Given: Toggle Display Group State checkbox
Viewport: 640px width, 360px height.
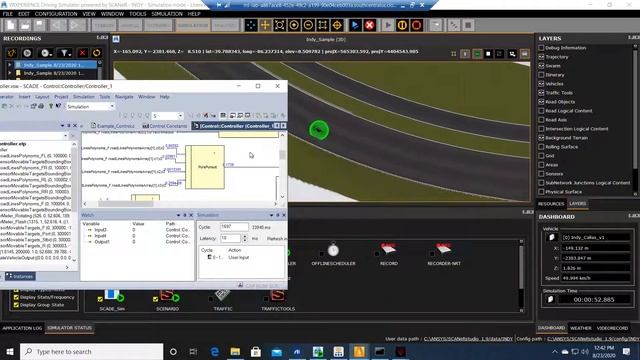Looking at the screenshot, I should (16, 305).
